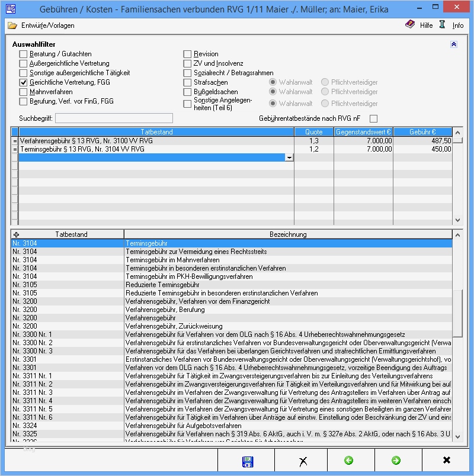This screenshot has width=474, height=476.
Task: Click the equals marker of Verfahrensgebühr row
Action: click(x=15, y=141)
